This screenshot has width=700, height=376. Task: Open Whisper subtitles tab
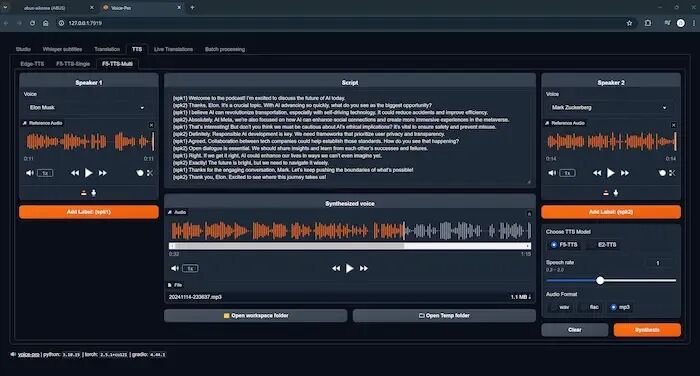click(62, 49)
